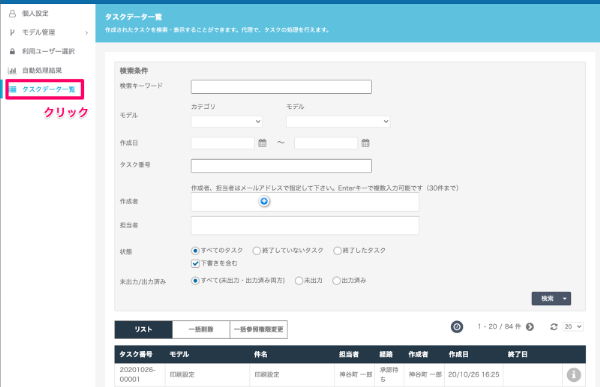Select the 終了していないタスク radio option
The width and height of the screenshot is (600, 387).
pyautogui.click(x=256, y=251)
